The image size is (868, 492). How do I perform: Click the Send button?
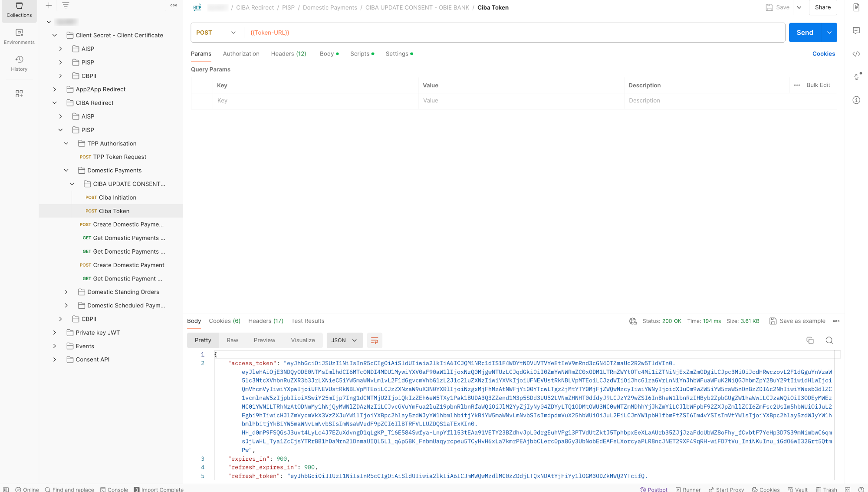[x=805, y=33]
